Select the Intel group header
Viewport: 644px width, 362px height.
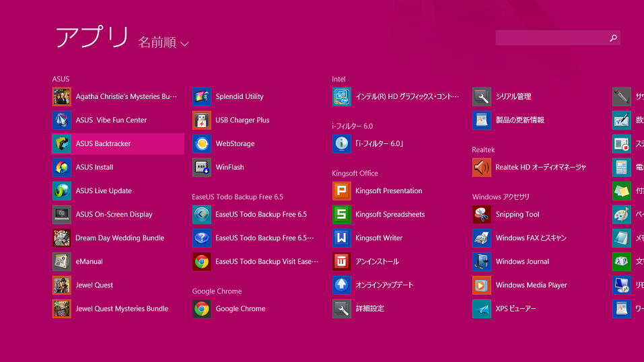pos(339,79)
